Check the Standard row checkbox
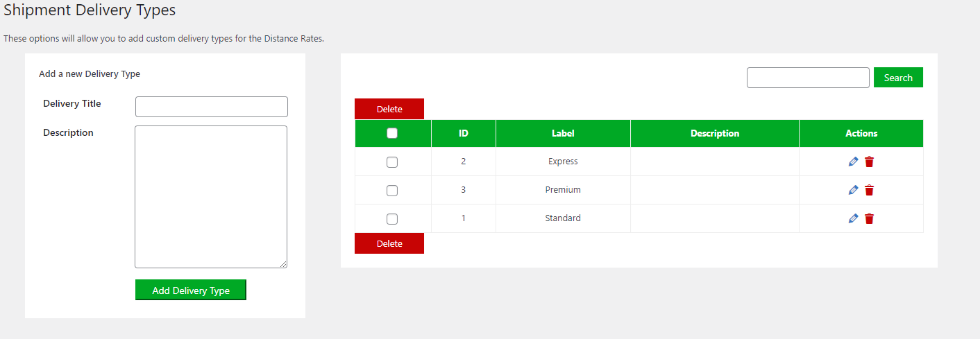 pos(392,219)
